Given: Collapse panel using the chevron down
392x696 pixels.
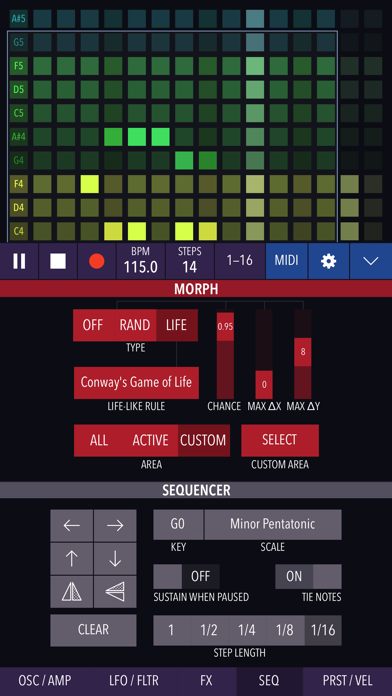Looking at the screenshot, I should [x=371, y=261].
